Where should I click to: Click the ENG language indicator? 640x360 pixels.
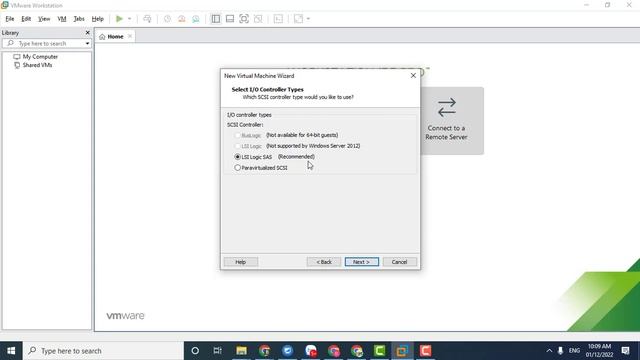[x=574, y=351]
